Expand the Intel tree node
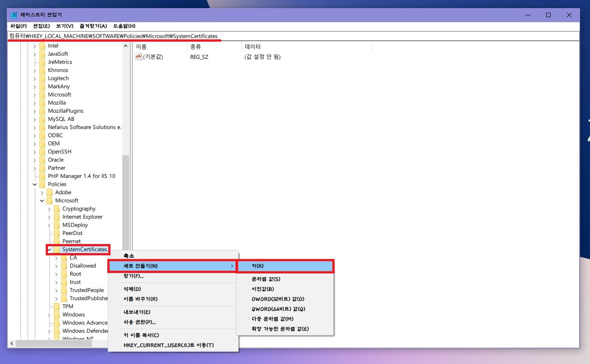Image resolution: width=590 pixels, height=364 pixels. click(x=35, y=46)
